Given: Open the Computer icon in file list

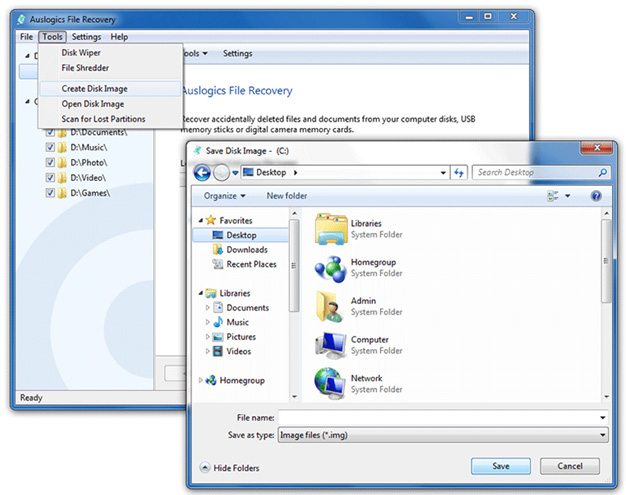Looking at the screenshot, I should coord(330,345).
